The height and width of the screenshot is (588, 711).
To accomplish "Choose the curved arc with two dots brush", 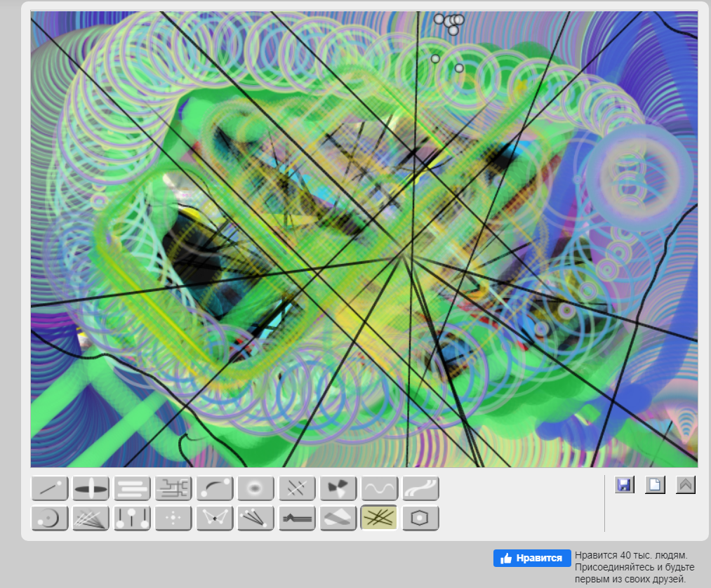I will tap(215, 488).
